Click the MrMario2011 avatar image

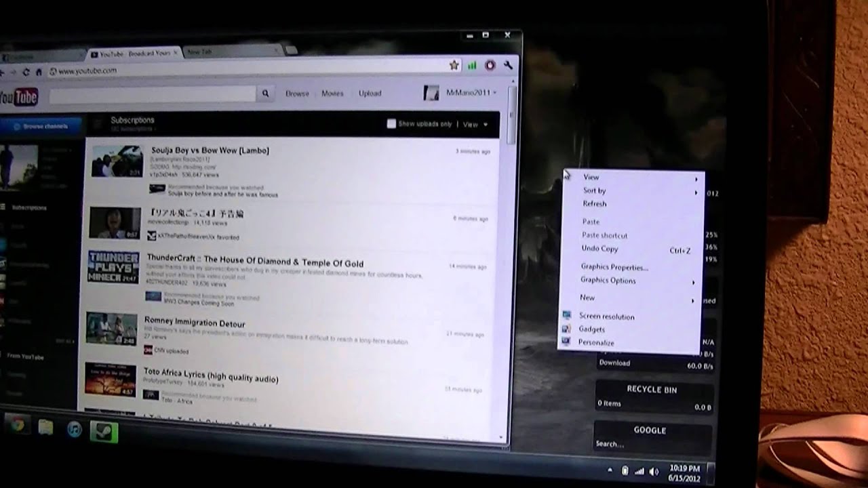click(x=431, y=93)
